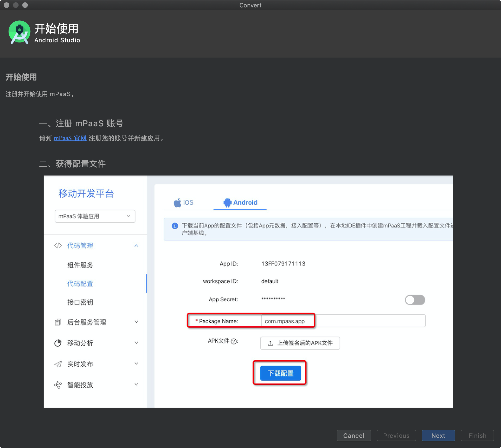Toggle the App Secret visibility switch
This screenshot has width=501, height=448.
415,300
